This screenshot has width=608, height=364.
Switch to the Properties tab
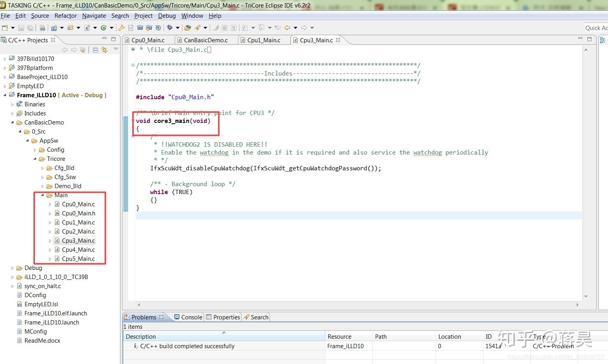click(x=223, y=317)
